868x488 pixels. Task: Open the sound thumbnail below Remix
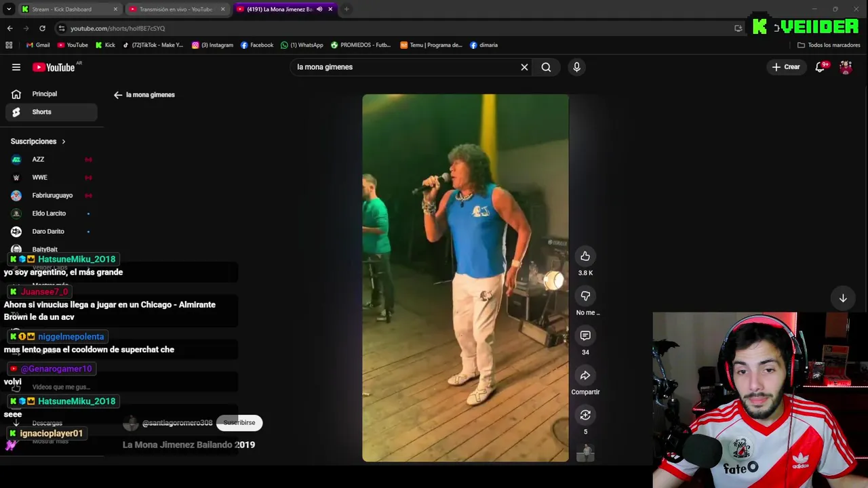(x=585, y=453)
